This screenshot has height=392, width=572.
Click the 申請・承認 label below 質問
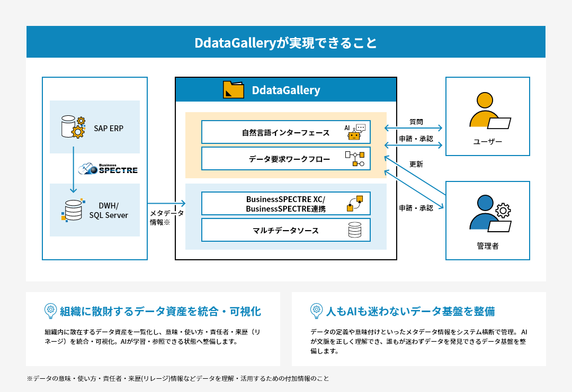tap(416, 139)
